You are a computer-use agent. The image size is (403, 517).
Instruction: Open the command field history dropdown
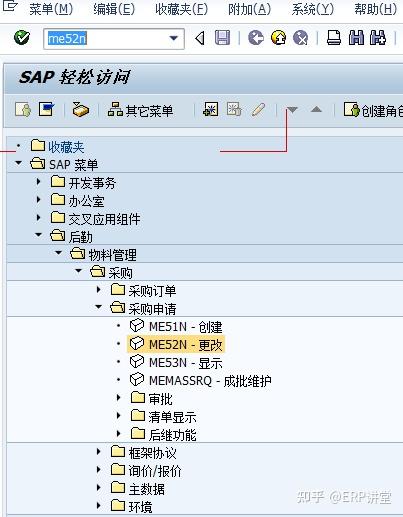174,38
